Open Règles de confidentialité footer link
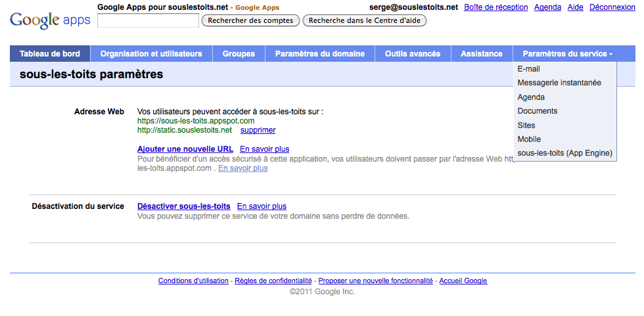Viewport: 644px width, 316px height. (x=273, y=281)
